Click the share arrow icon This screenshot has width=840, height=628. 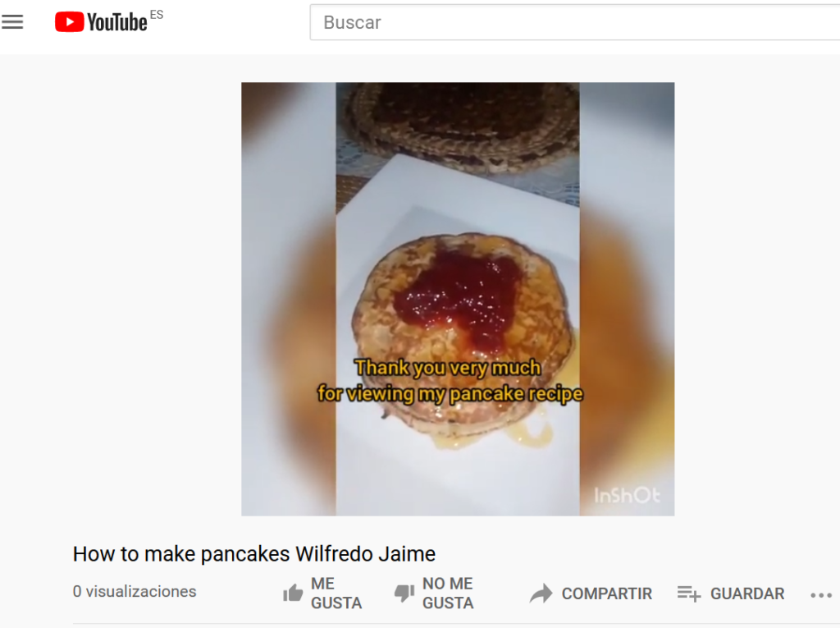coord(541,594)
